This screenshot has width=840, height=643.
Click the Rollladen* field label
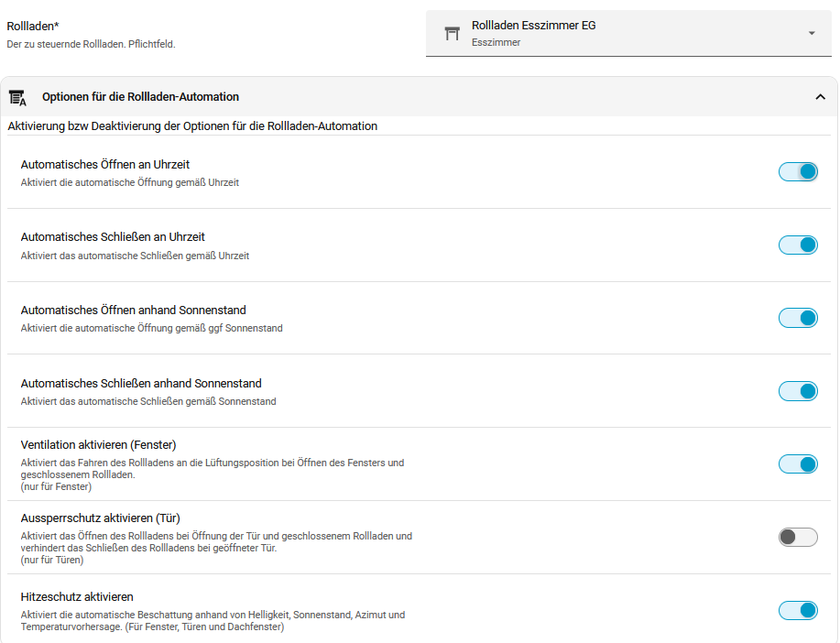[x=33, y=26]
